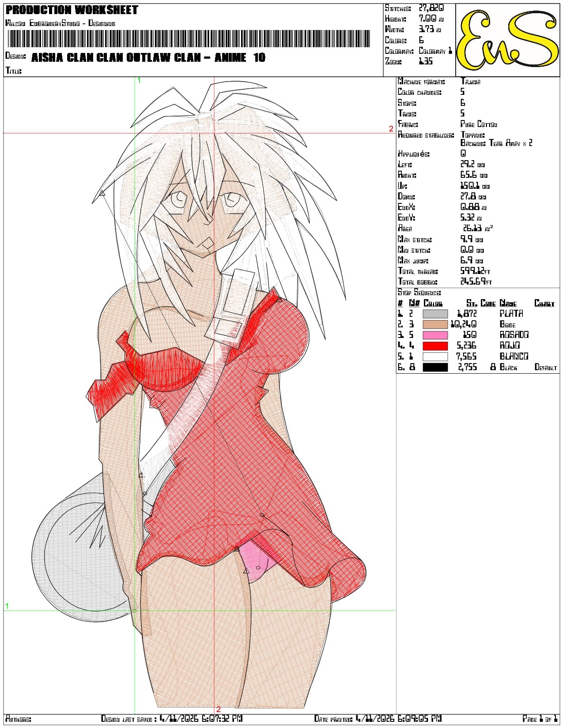Click the EndY 5.32 in value
This screenshot has height=728, width=563.
click(x=473, y=218)
